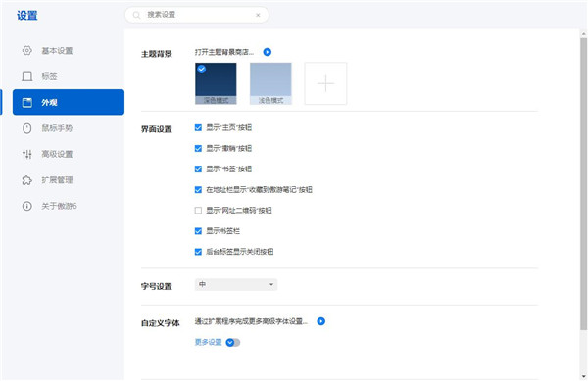Toggle 后台标签显示关闭按钮 checkbox

coord(198,252)
